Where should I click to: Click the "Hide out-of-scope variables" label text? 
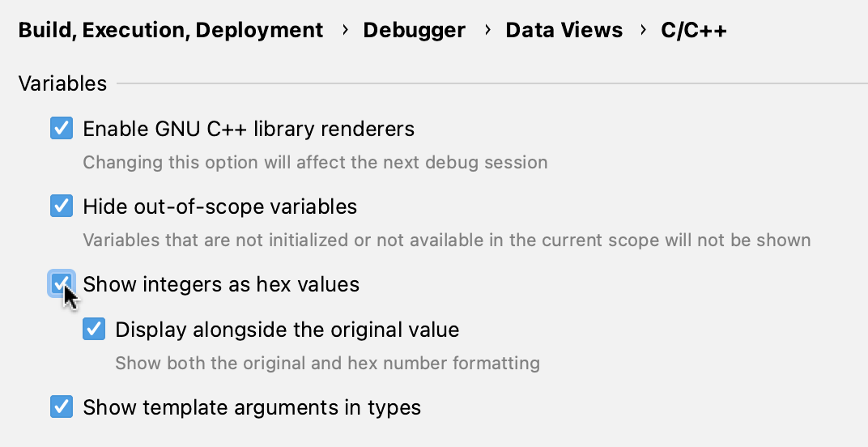pos(219,206)
